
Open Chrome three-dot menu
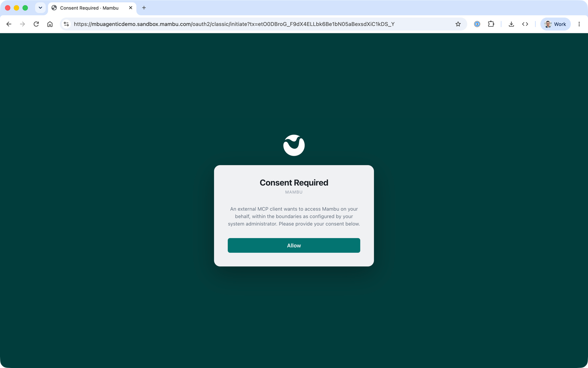coord(579,24)
